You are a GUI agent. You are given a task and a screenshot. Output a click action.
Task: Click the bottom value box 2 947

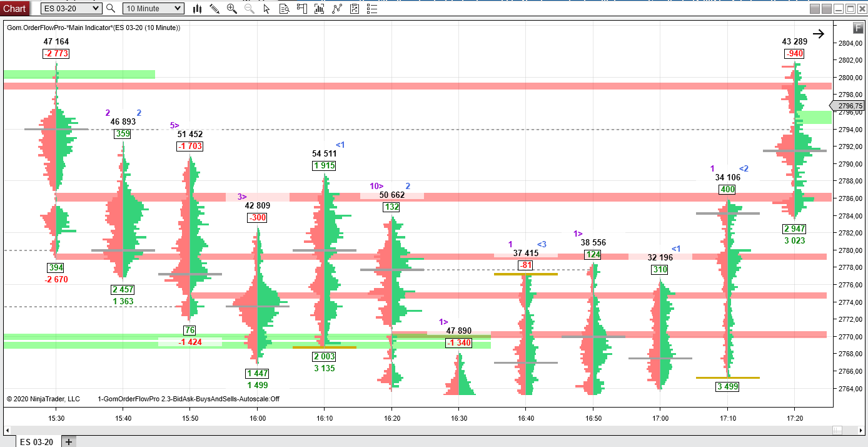(795, 229)
